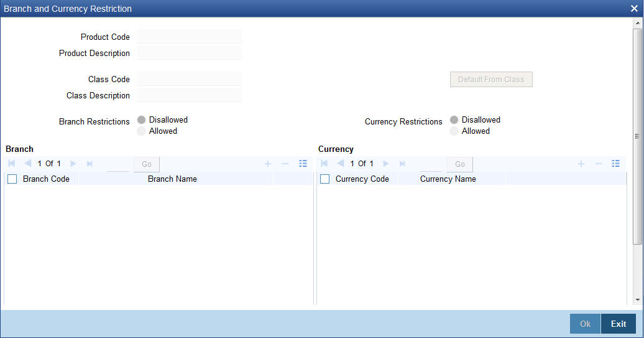Add a row to the Currency grid
The image size is (644, 338).
[581, 164]
